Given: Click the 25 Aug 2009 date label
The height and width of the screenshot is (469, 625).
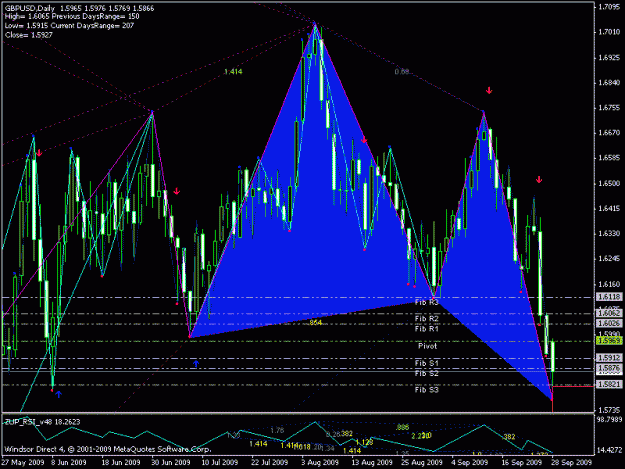Looking at the screenshot, I should pos(422,462).
